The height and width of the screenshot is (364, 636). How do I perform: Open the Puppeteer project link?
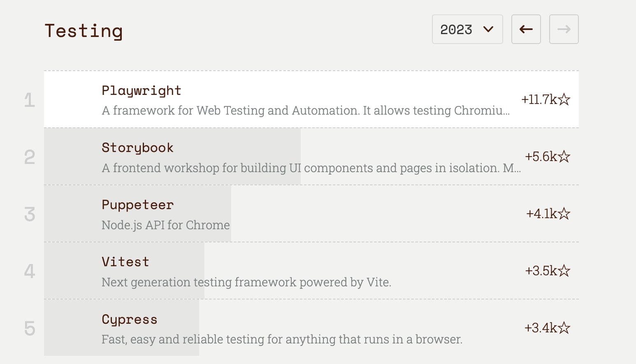tap(137, 205)
